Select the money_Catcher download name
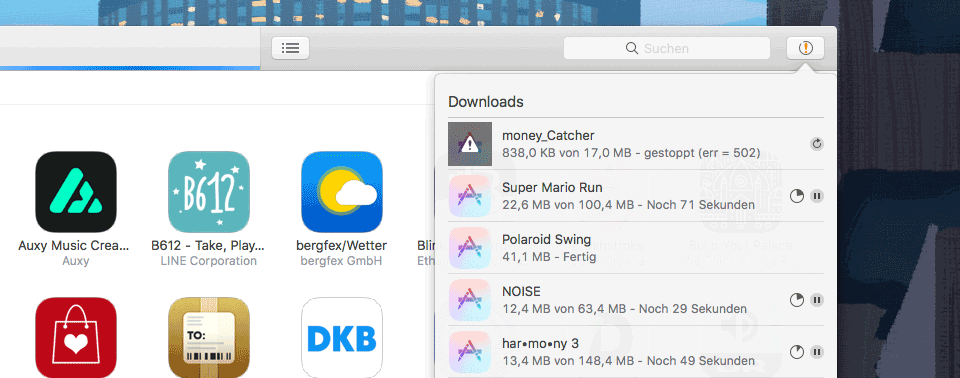960x378 pixels. [548, 136]
